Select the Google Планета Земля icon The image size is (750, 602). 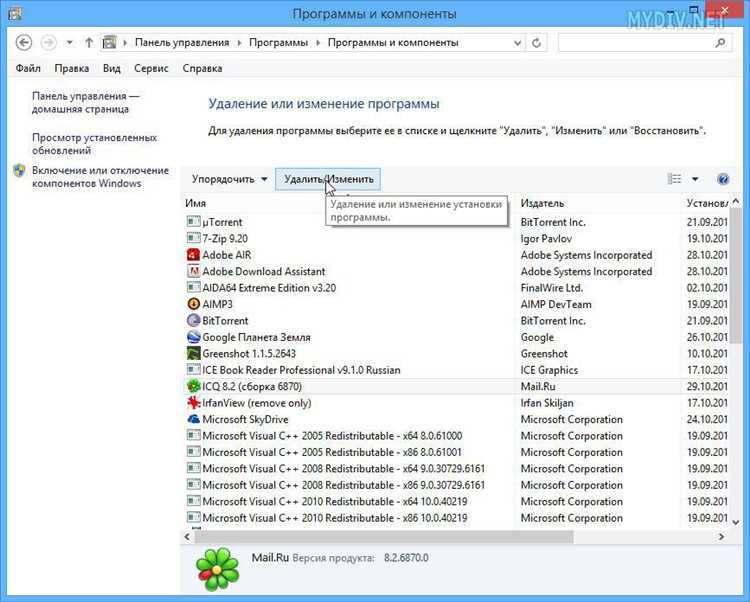tap(193, 337)
